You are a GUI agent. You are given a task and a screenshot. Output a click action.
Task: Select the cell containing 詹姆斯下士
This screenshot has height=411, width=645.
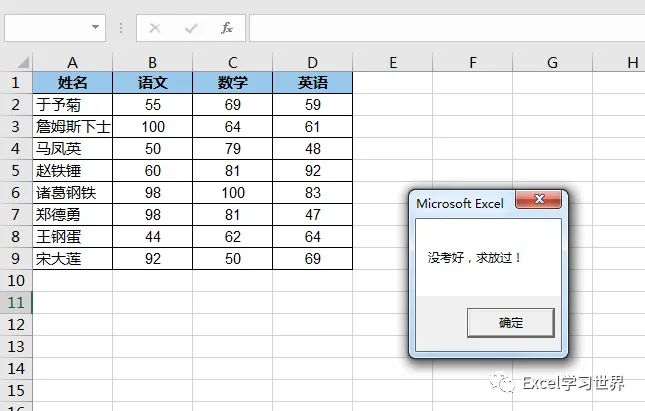[72, 127]
